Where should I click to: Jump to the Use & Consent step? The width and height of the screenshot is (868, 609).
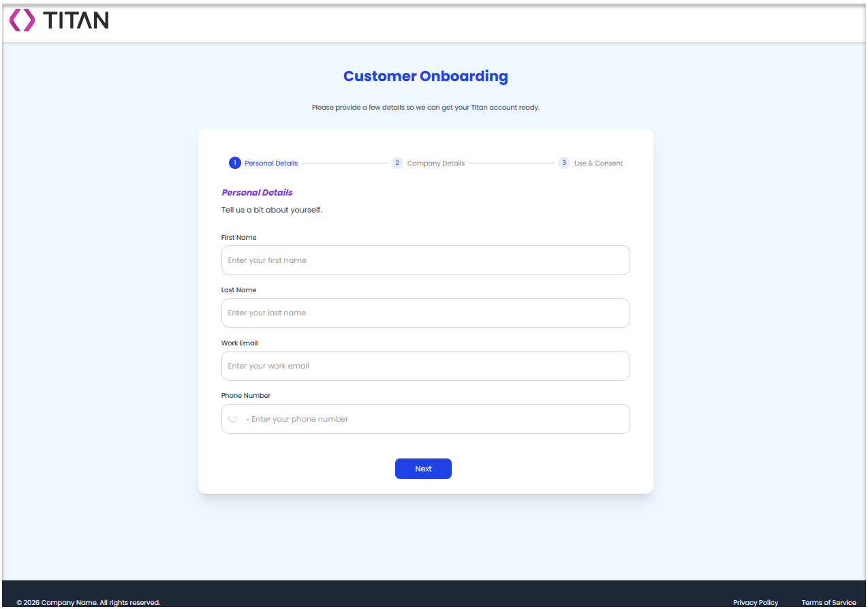(x=598, y=163)
